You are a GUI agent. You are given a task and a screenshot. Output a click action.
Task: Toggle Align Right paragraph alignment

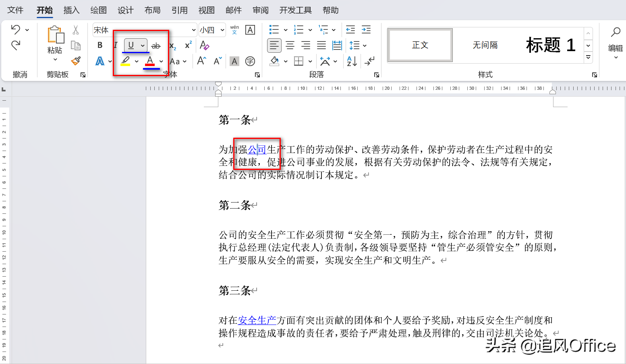pyautogui.click(x=306, y=45)
